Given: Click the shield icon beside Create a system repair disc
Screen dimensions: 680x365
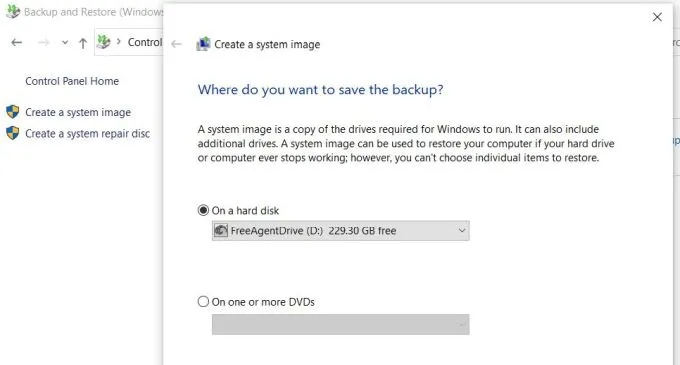Looking at the screenshot, I should [13, 133].
